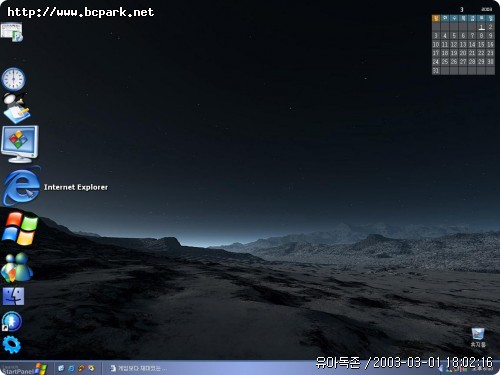This screenshot has width=500, height=375.
Task: Launch the Internet Explorer dock icon
Action: pyautogui.click(x=22, y=187)
